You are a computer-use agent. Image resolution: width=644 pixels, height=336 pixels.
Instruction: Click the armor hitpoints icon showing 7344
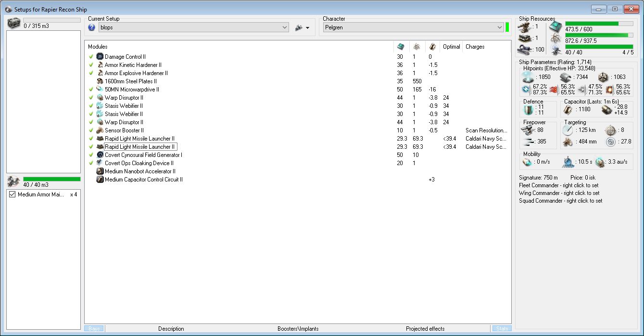[565, 77]
